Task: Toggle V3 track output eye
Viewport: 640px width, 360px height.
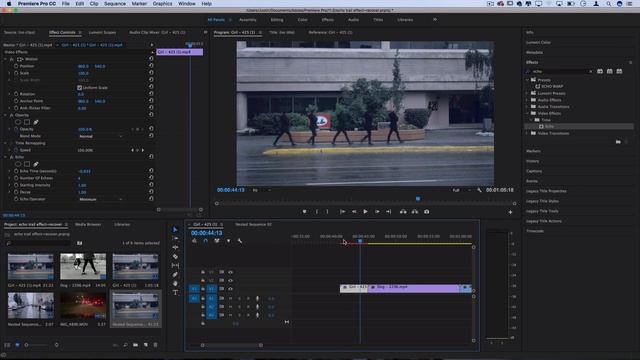Action: click(231, 272)
